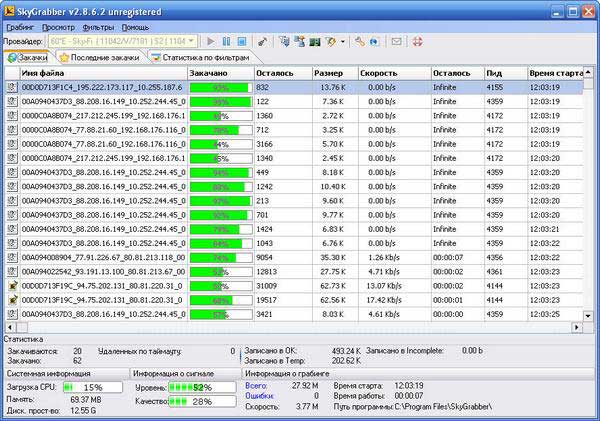Click the globe icon in toolbar
This screenshot has height=421, width=600.
[x=374, y=41]
